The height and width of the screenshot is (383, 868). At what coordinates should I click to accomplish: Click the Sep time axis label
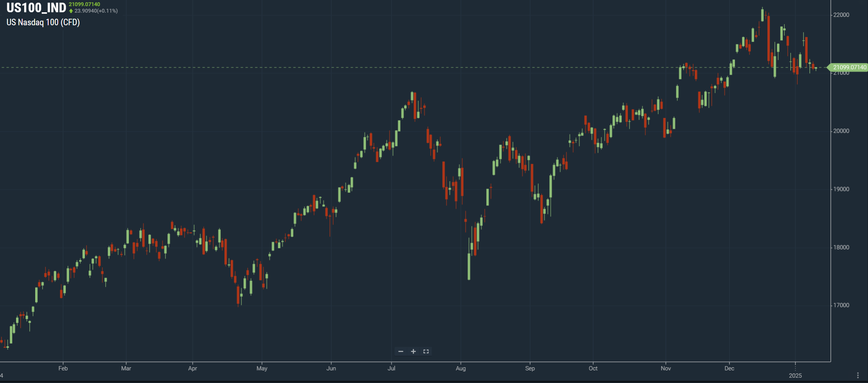pos(530,368)
